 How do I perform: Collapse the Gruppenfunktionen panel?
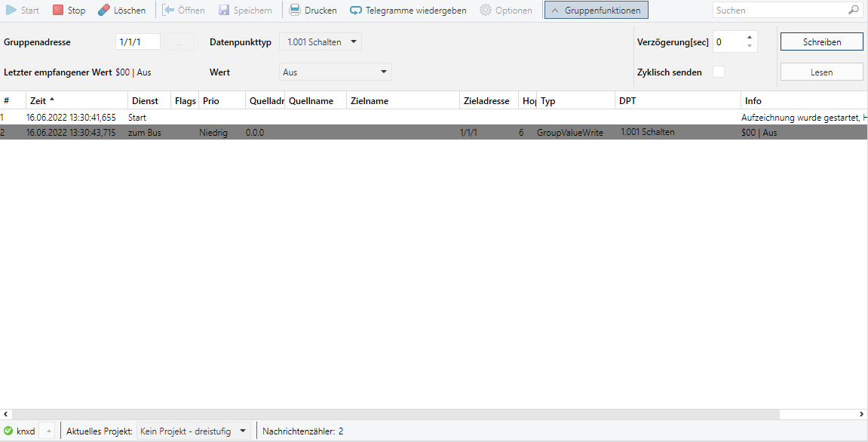[596, 10]
